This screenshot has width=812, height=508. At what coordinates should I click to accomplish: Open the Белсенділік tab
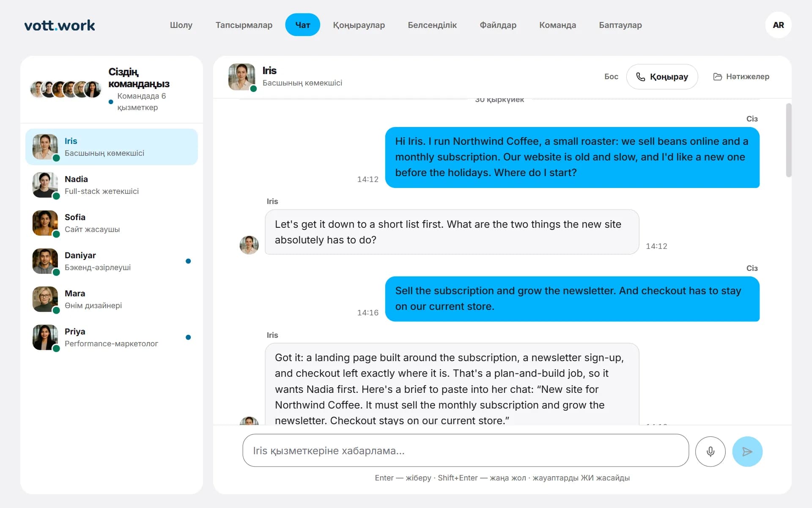coord(432,25)
